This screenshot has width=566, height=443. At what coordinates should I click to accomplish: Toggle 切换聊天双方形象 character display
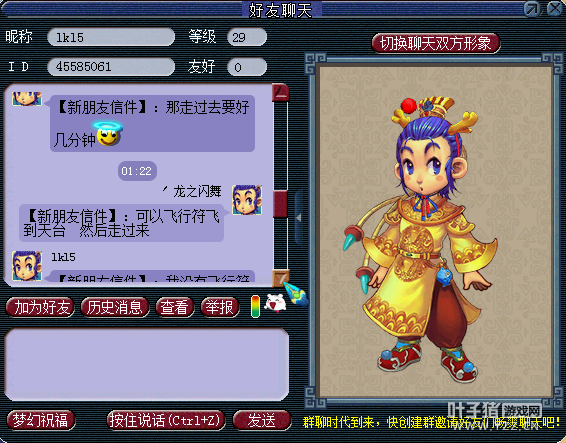coord(436,43)
